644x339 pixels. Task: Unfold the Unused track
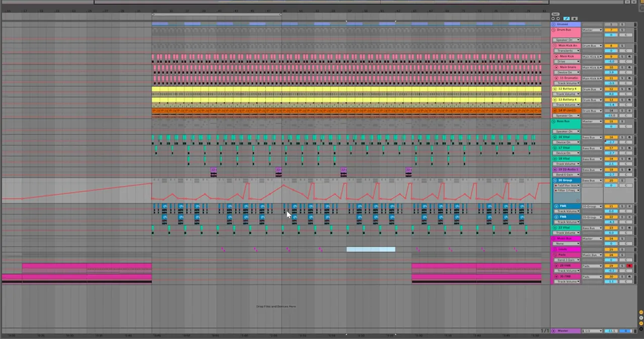pyautogui.click(x=553, y=24)
